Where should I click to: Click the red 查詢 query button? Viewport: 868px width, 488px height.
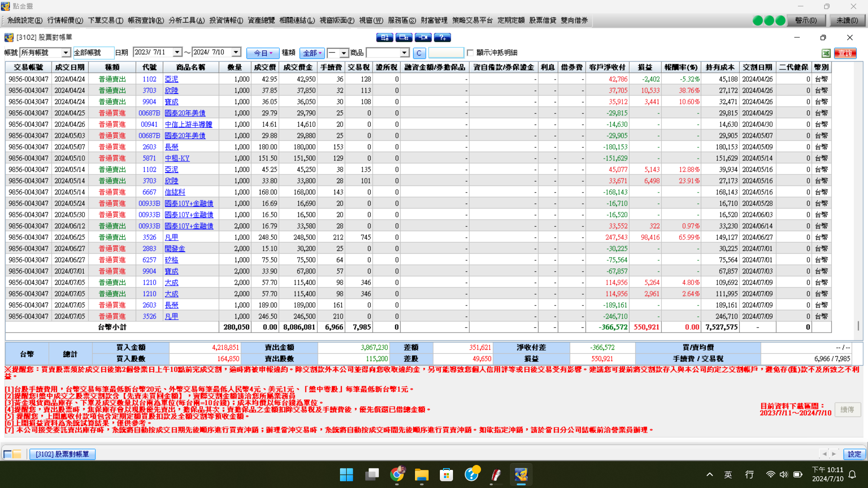tap(845, 53)
